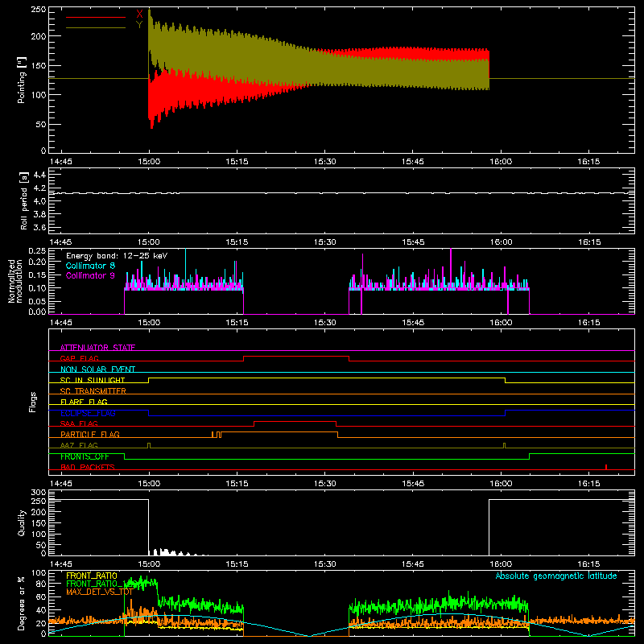Click the BAD_PACKETS flag label
644x644 pixels.
coord(88,467)
